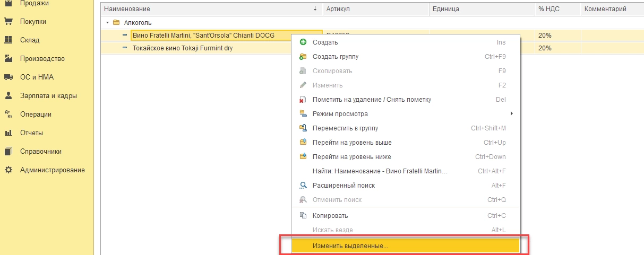
Task: Open the Производство factory icon
Action: 8,59
